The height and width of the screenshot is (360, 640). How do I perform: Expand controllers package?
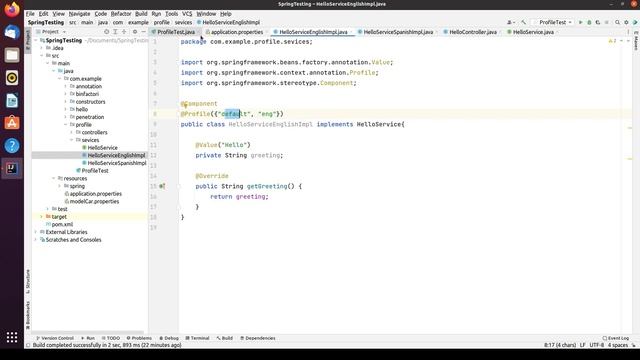pos(71,132)
